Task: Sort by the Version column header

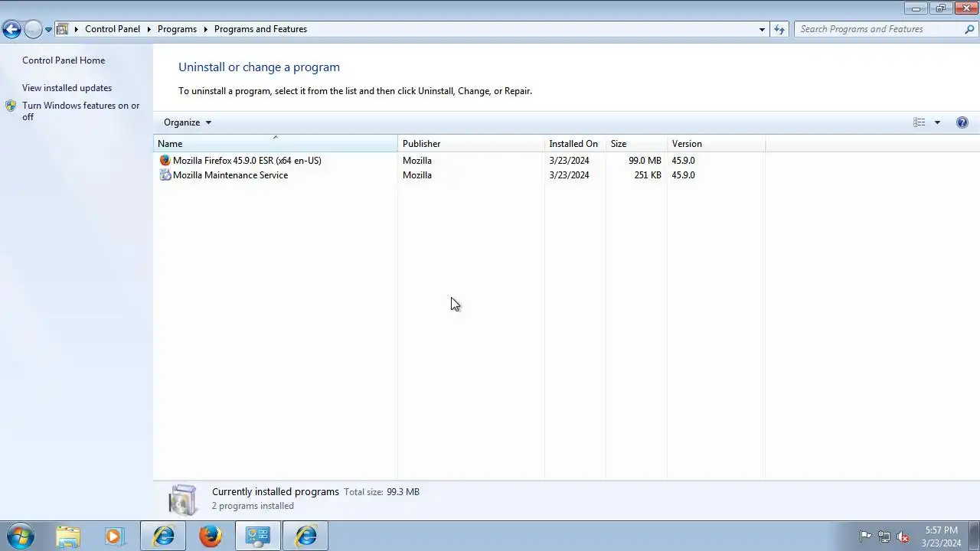Action: coord(716,144)
